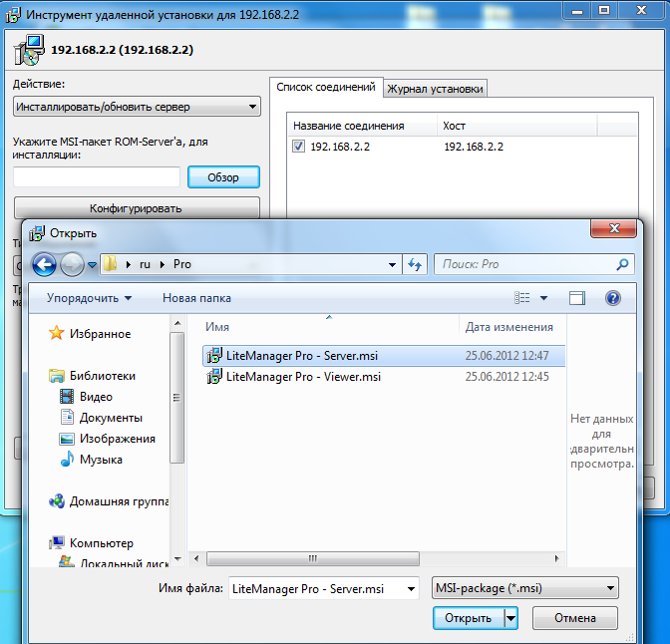
Task: Click the 'Отмена' button
Action: pos(574,618)
